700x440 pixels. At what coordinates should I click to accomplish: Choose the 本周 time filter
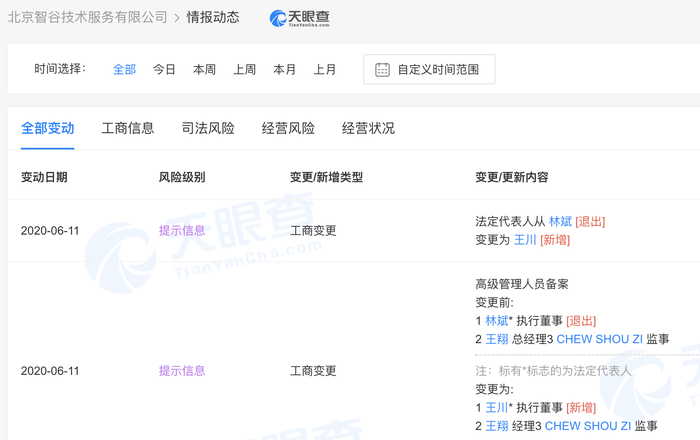[x=204, y=70]
